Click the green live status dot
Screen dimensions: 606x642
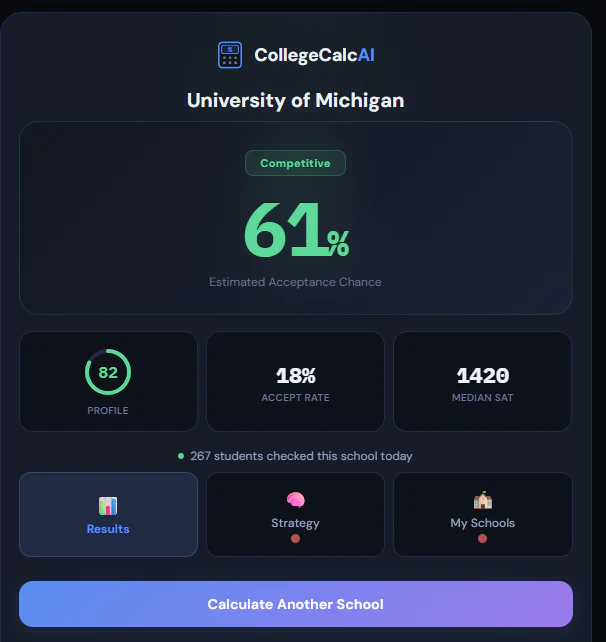181,456
